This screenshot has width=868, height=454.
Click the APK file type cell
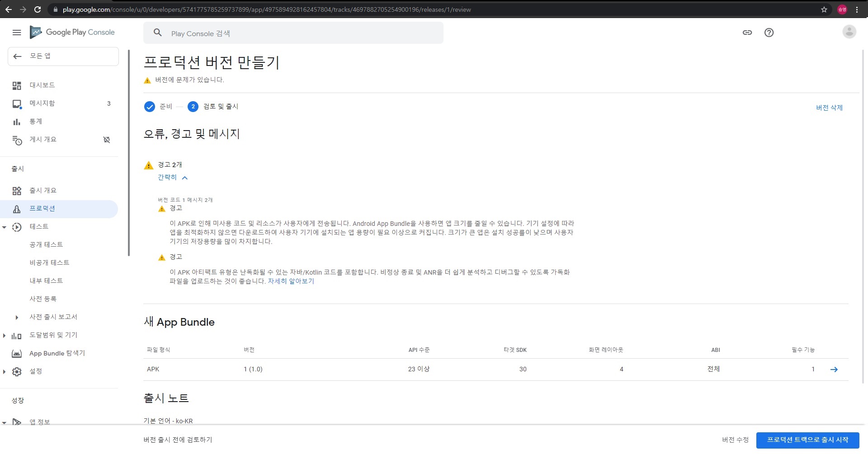click(x=153, y=370)
